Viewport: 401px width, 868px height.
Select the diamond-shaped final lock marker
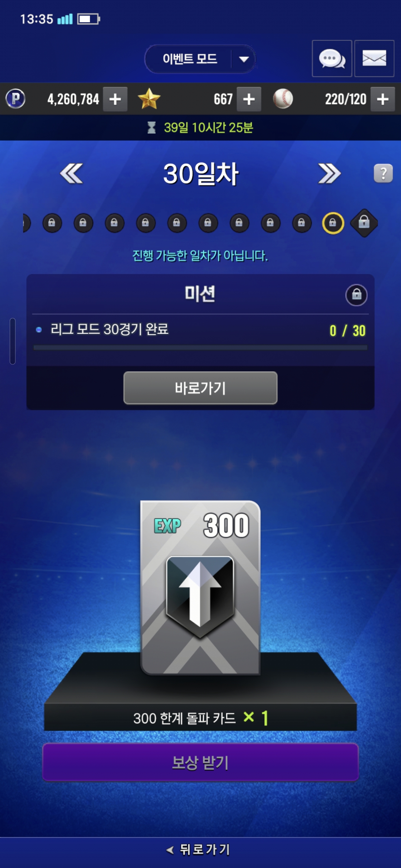[x=364, y=223]
